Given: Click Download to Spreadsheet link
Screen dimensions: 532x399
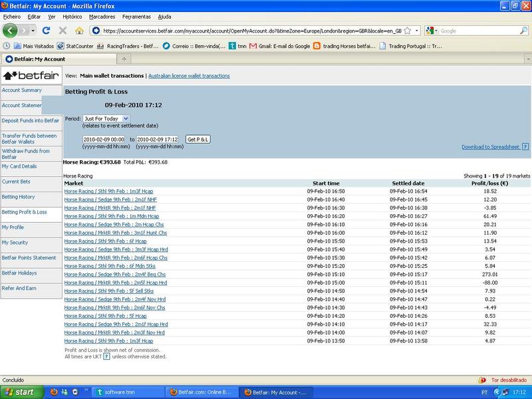Looking at the screenshot, I should pyautogui.click(x=491, y=146).
